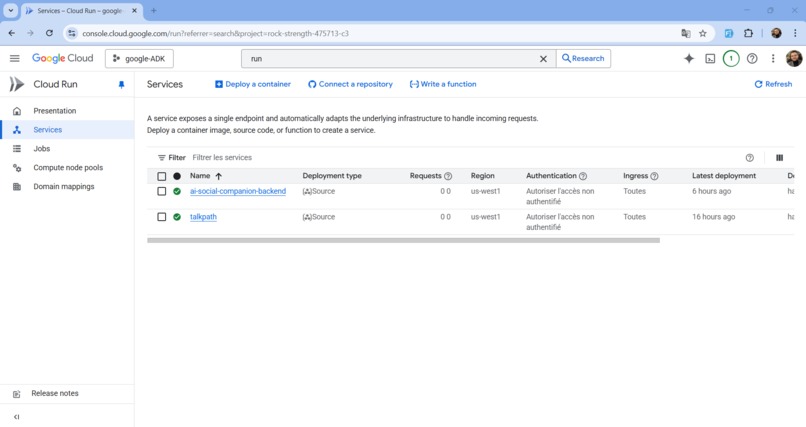Open a new browser tab with plus
The height and width of the screenshot is (427, 806).
pos(154,10)
